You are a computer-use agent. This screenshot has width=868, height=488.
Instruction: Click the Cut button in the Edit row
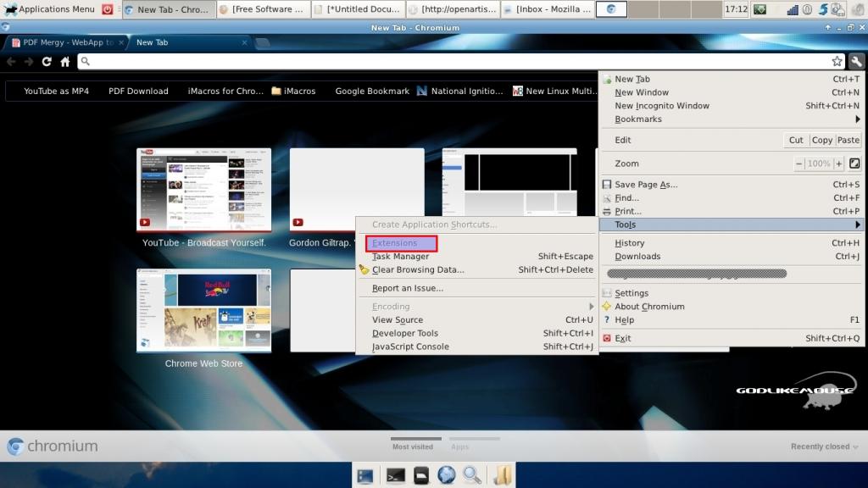pyautogui.click(x=796, y=140)
